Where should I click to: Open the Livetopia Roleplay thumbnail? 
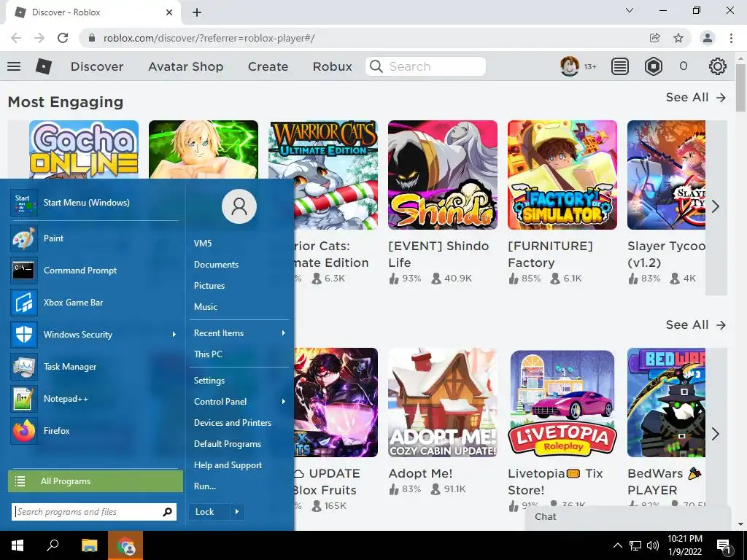562,402
